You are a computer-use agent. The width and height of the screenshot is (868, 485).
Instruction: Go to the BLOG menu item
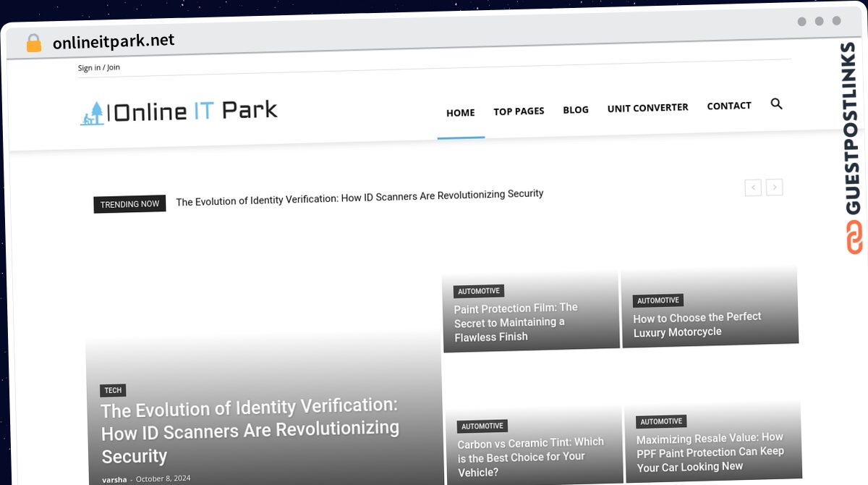click(x=576, y=110)
